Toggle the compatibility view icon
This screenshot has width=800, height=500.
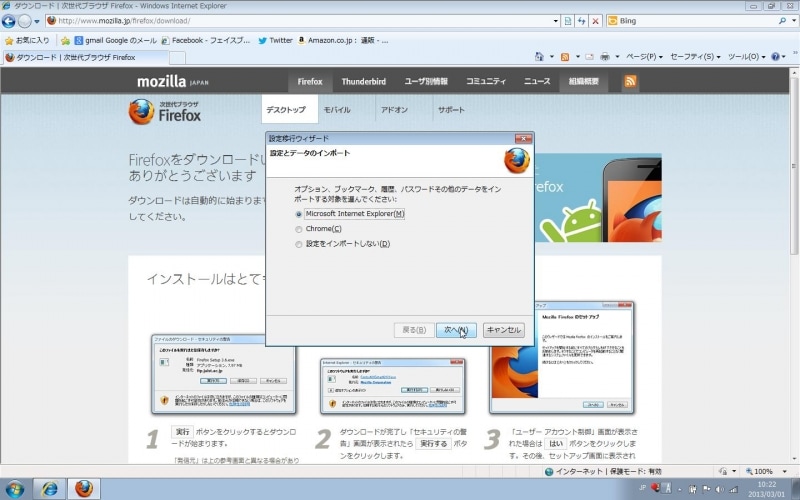[568, 21]
